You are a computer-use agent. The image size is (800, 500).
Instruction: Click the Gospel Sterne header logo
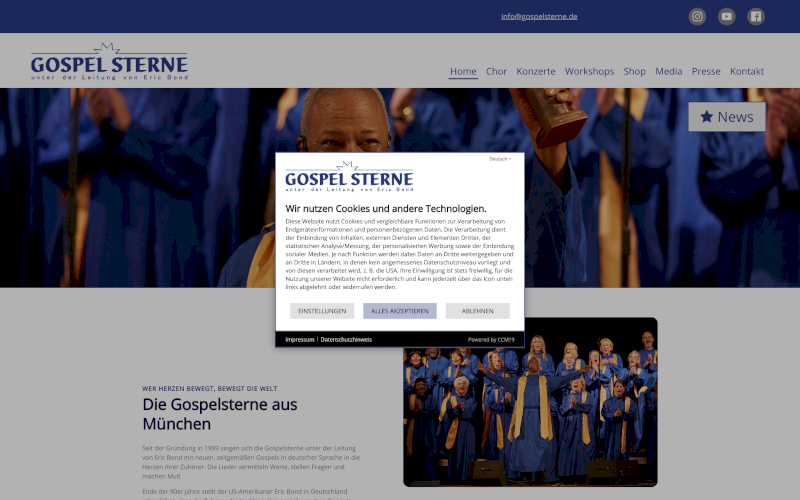109,62
